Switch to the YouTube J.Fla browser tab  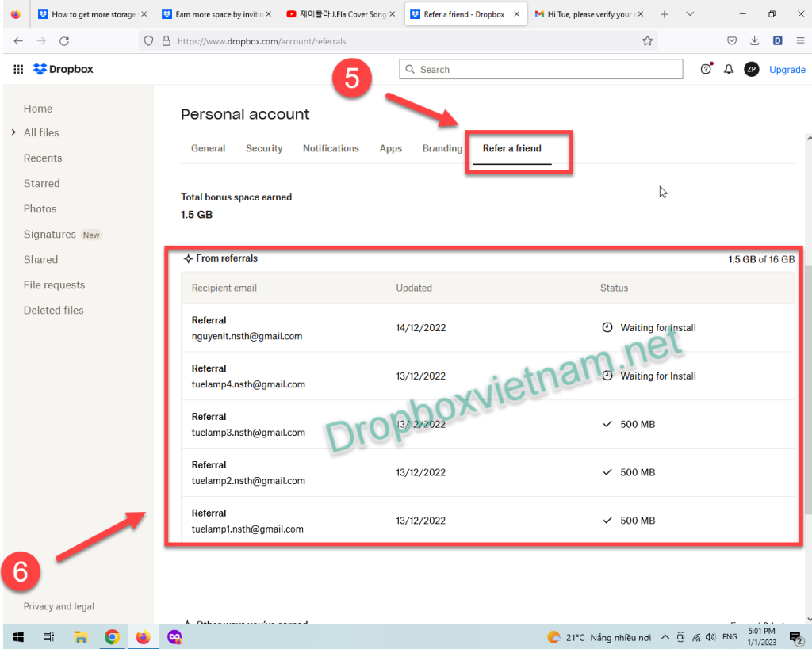coord(342,14)
